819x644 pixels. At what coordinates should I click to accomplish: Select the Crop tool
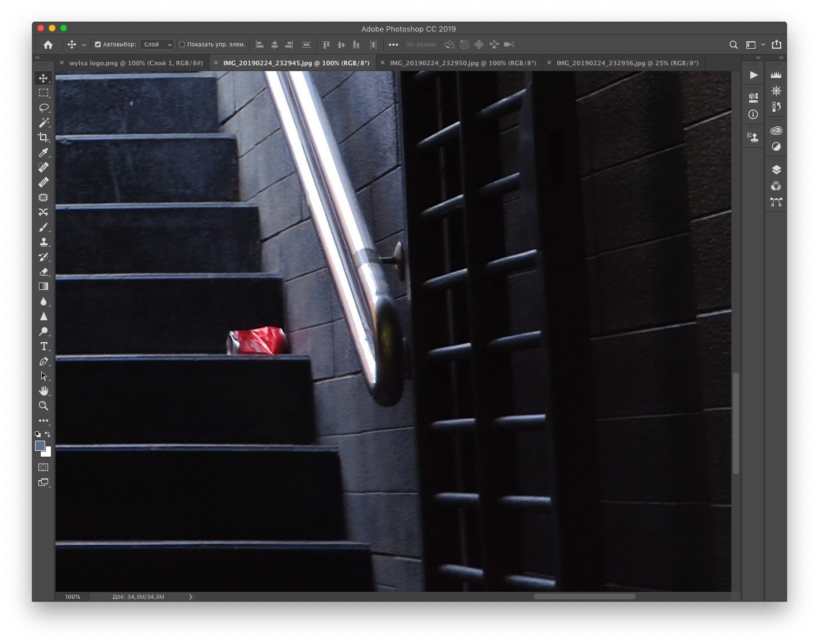click(44, 138)
